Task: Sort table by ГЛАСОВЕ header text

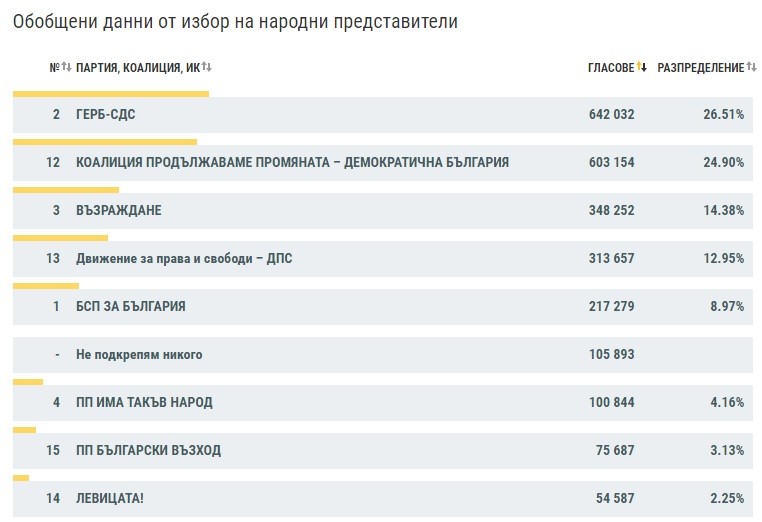Action: (610, 67)
